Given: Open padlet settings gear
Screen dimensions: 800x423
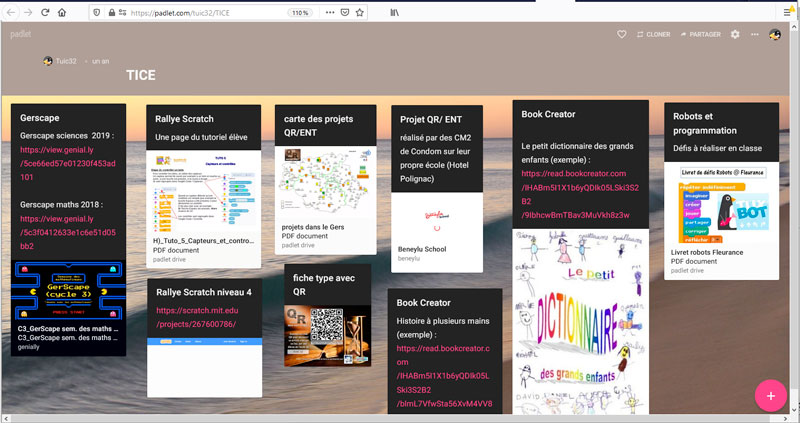Looking at the screenshot, I should click(x=735, y=34).
